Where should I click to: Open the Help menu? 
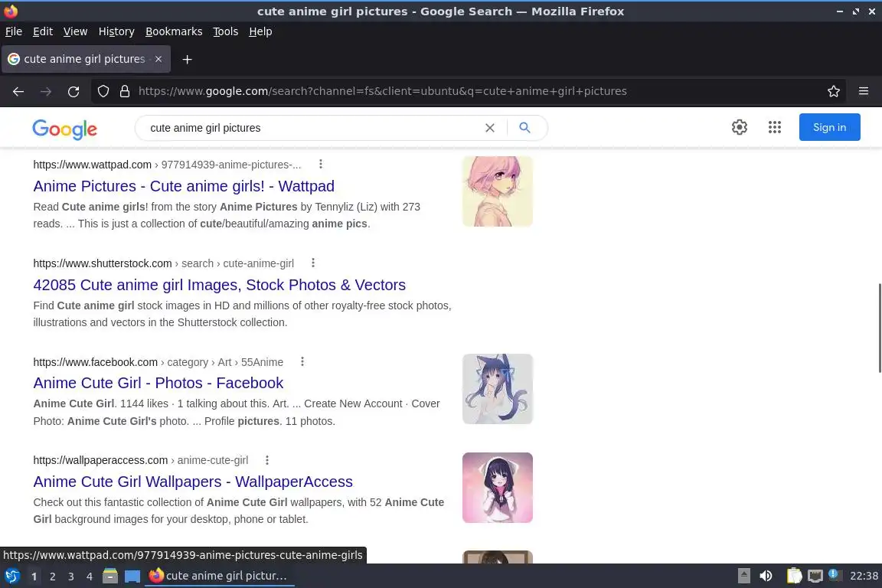coord(260,31)
